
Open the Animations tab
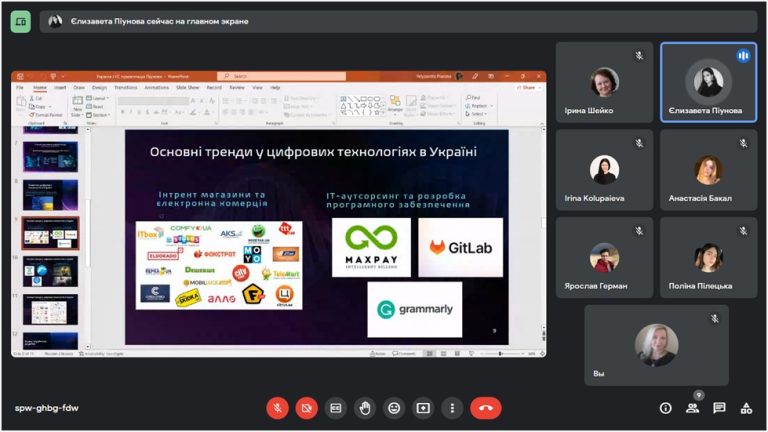(157, 87)
